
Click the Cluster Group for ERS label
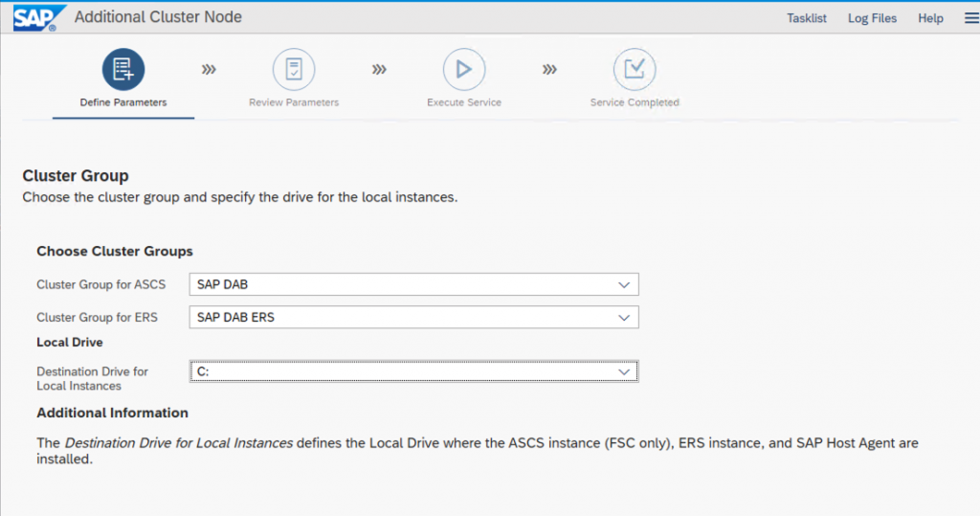97,317
